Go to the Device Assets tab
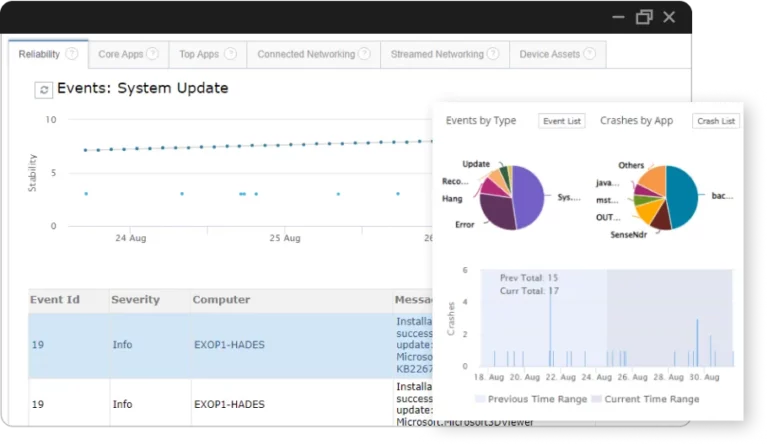This screenshot has width=768, height=445. point(557,54)
